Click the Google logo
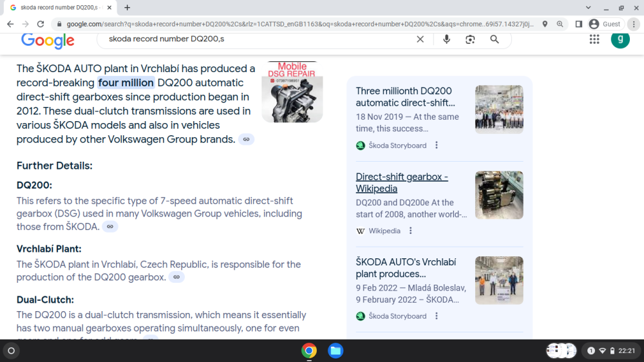The width and height of the screenshot is (644, 362). 48,41
